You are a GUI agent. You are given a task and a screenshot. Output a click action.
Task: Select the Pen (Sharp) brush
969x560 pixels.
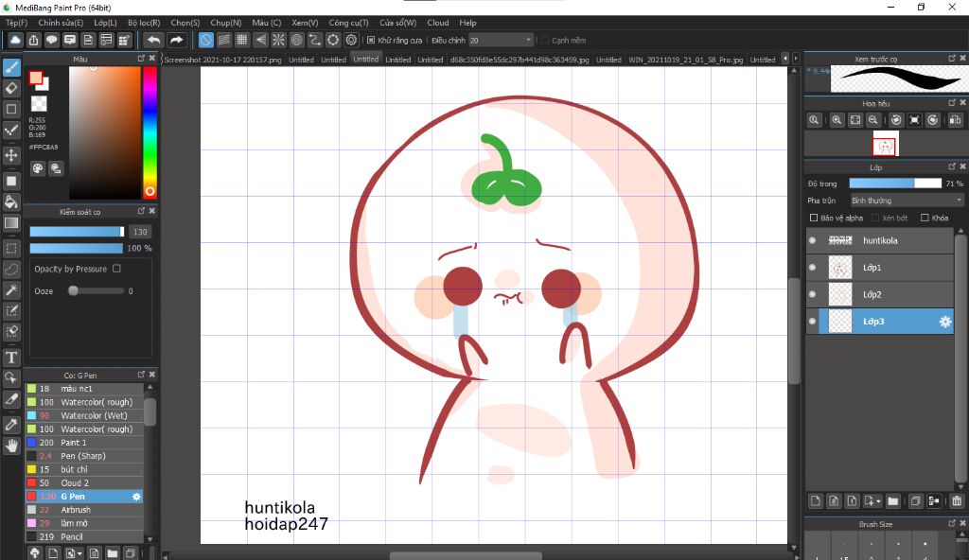click(84, 456)
